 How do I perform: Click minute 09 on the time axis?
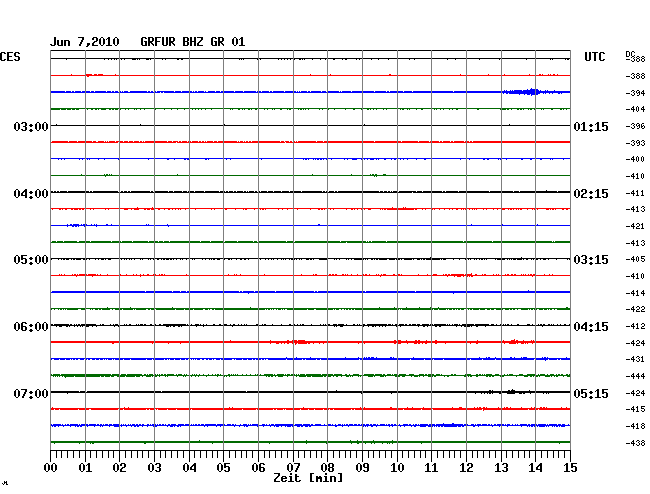point(362,468)
